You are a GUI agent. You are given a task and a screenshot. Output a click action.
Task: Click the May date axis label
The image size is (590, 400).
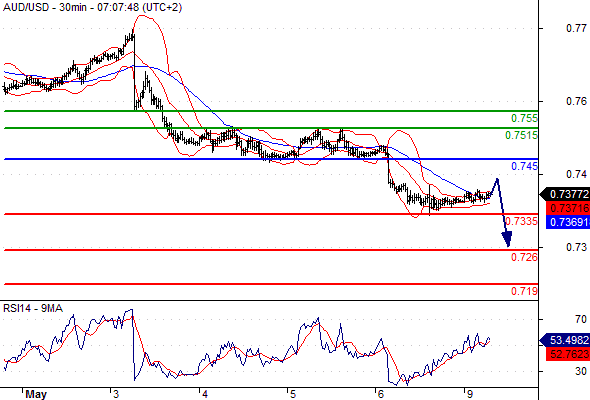click(36, 394)
